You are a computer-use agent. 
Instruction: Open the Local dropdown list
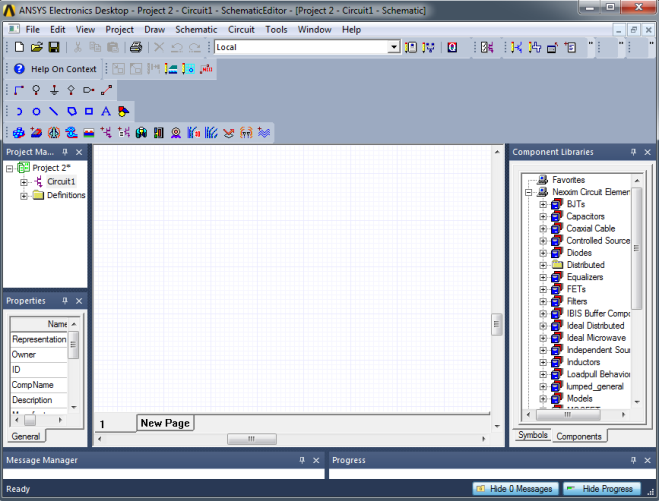pyautogui.click(x=393, y=47)
